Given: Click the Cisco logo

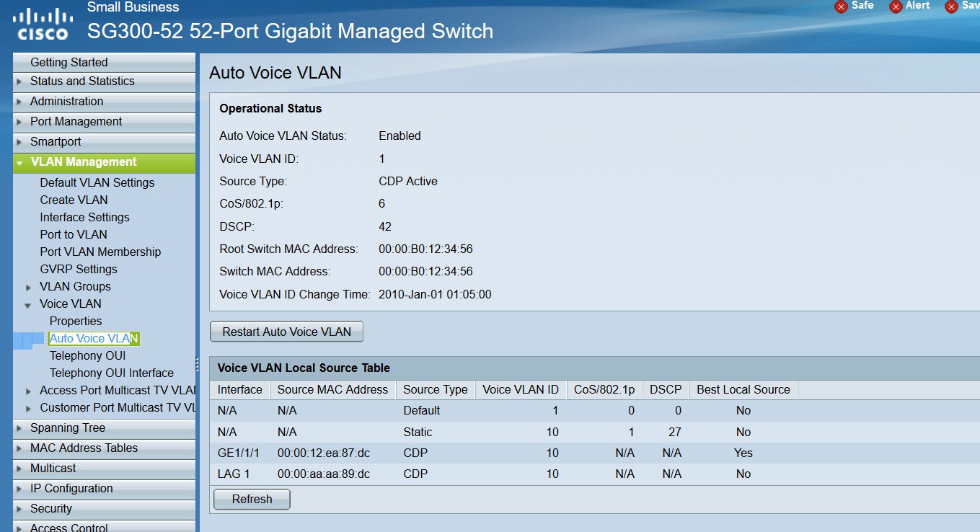Looking at the screenshot, I should click(43, 23).
